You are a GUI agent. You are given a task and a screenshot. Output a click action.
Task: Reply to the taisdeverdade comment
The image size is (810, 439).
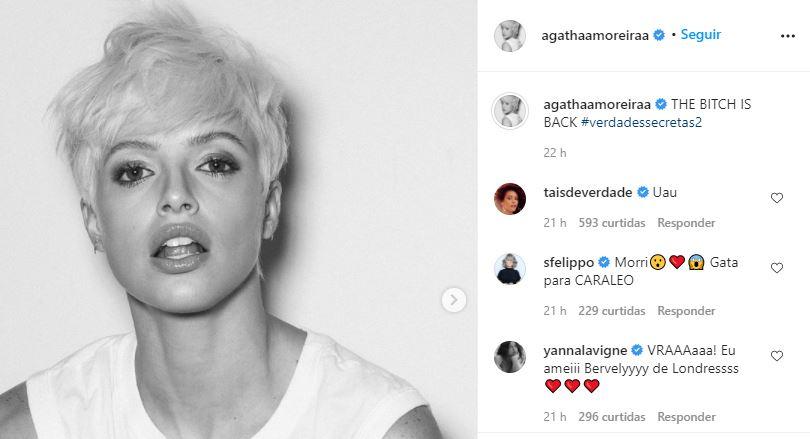coord(686,223)
